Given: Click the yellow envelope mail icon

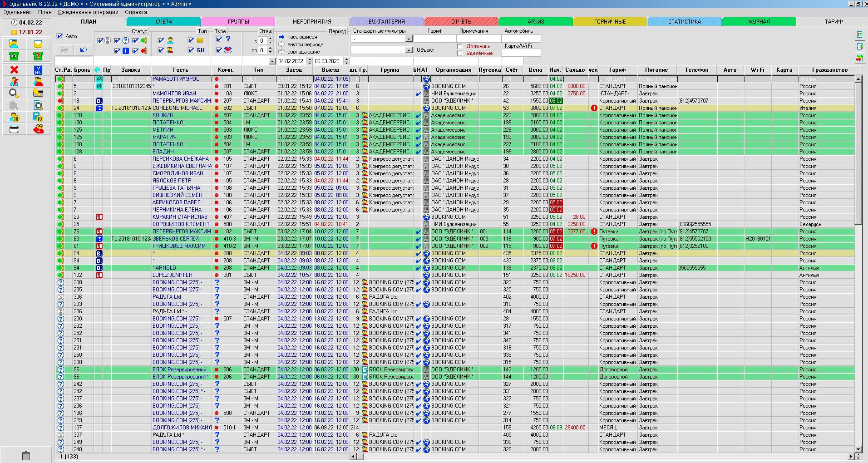Looking at the screenshot, I should coord(38,44).
